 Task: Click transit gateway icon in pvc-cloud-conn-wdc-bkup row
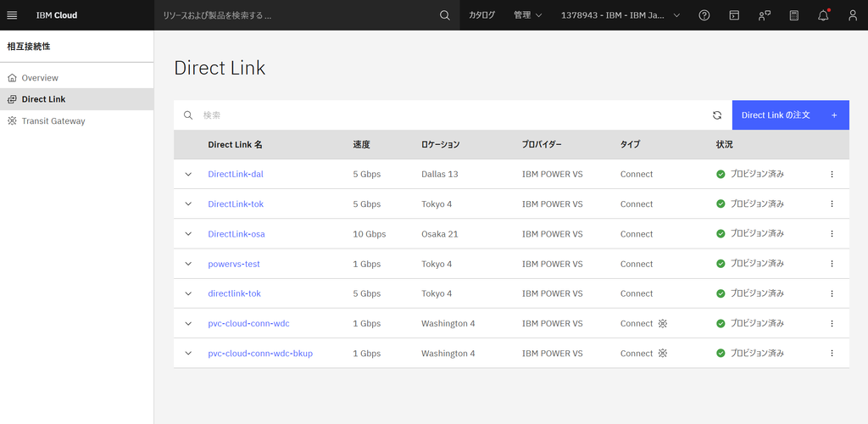pos(663,353)
